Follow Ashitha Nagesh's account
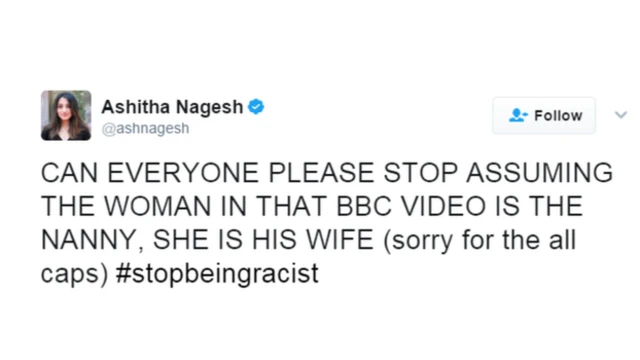This screenshot has width=640, height=360. (544, 116)
